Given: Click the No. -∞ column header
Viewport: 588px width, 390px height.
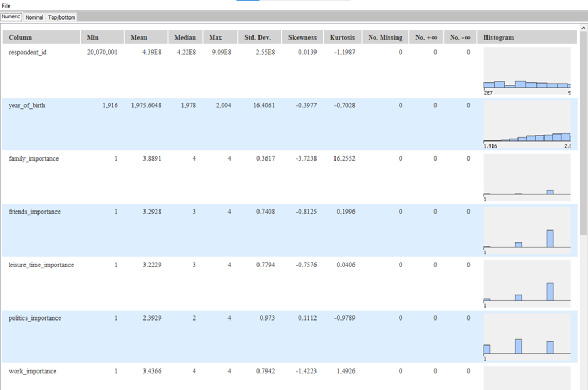Looking at the screenshot, I should (460, 37).
